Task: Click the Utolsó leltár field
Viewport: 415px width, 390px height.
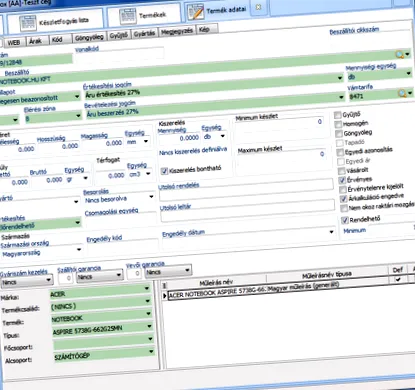Action: tap(248, 211)
